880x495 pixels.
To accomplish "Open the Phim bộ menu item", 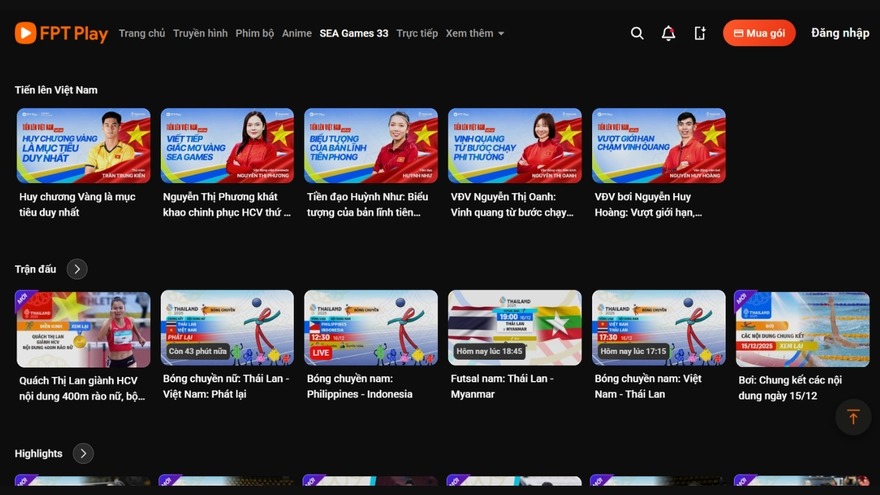I will [x=255, y=33].
